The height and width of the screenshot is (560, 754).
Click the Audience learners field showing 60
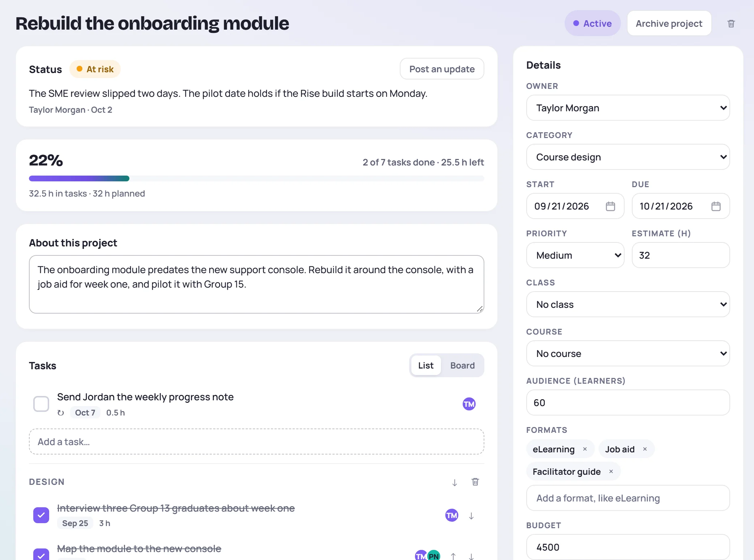coord(628,403)
